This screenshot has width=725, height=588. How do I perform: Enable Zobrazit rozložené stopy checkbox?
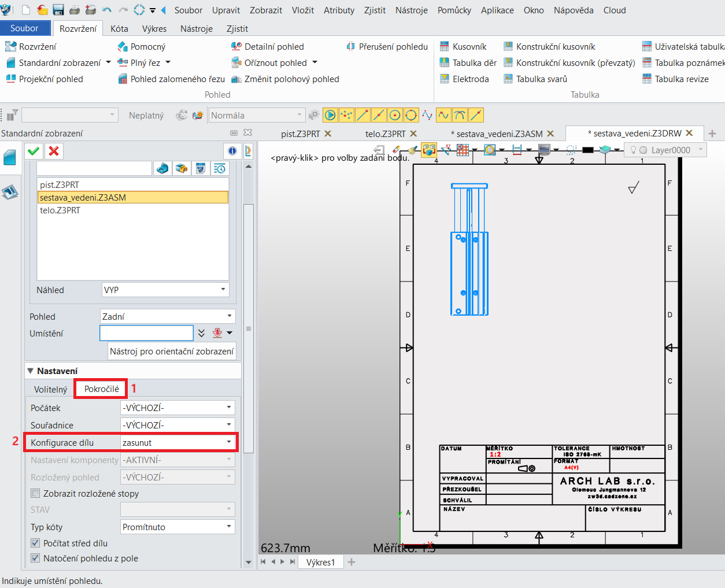pos(36,493)
